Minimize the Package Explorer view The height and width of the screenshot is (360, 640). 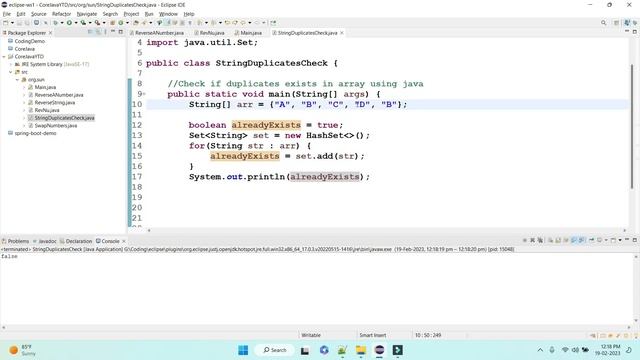[113, 32]
